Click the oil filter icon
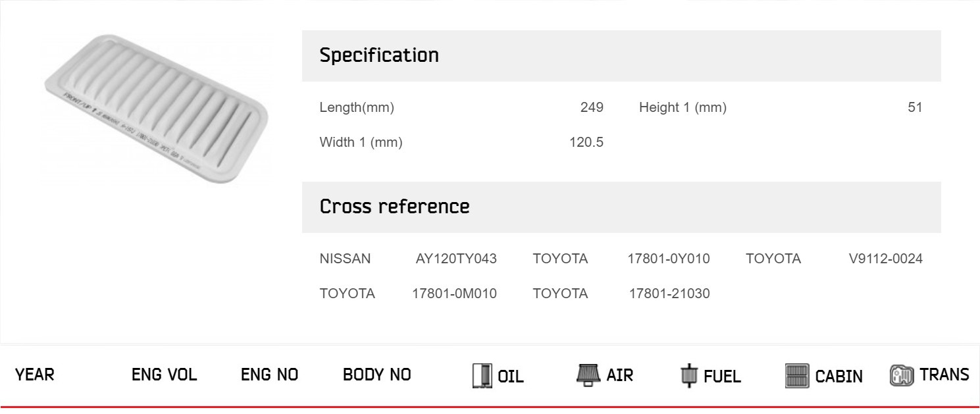Viewport: 980px width, 414px height. 482,376
